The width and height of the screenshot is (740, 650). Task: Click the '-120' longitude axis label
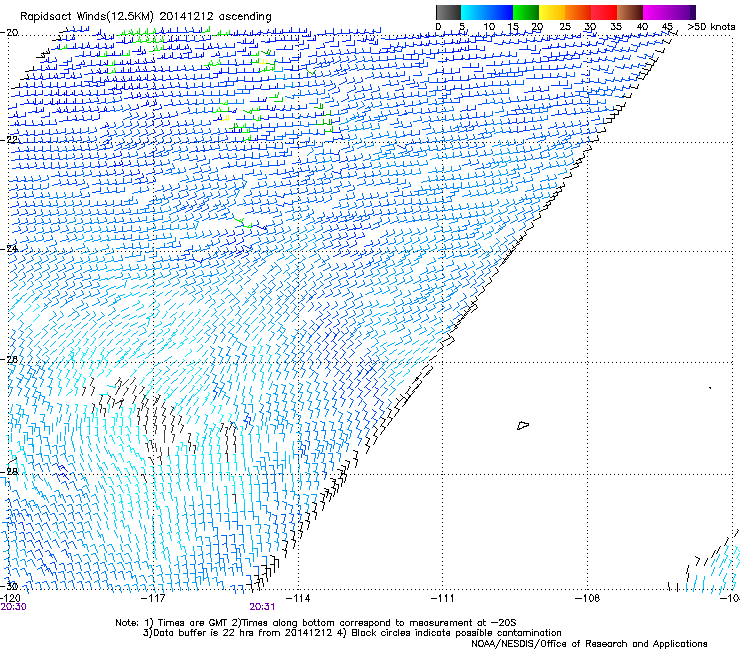coord(10,598)
